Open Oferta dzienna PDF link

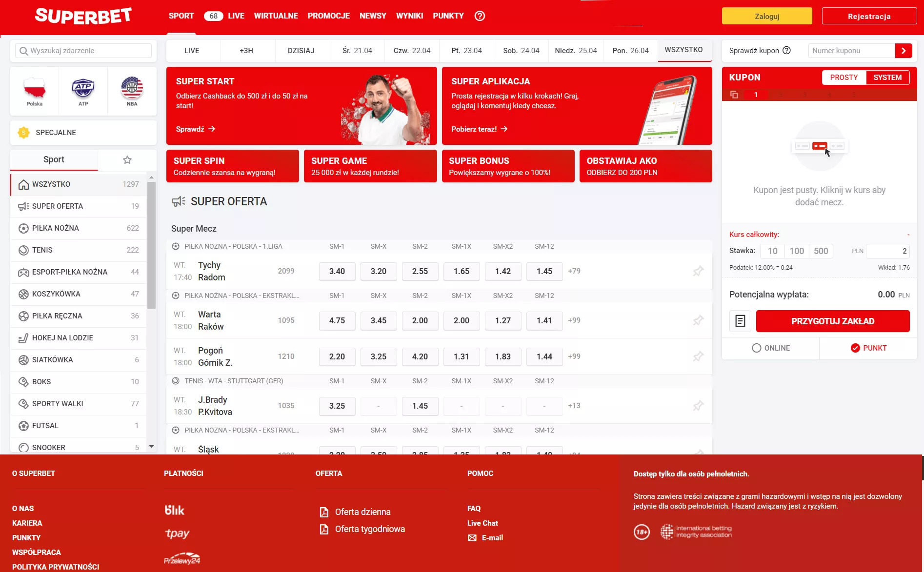tap(356, 512)
